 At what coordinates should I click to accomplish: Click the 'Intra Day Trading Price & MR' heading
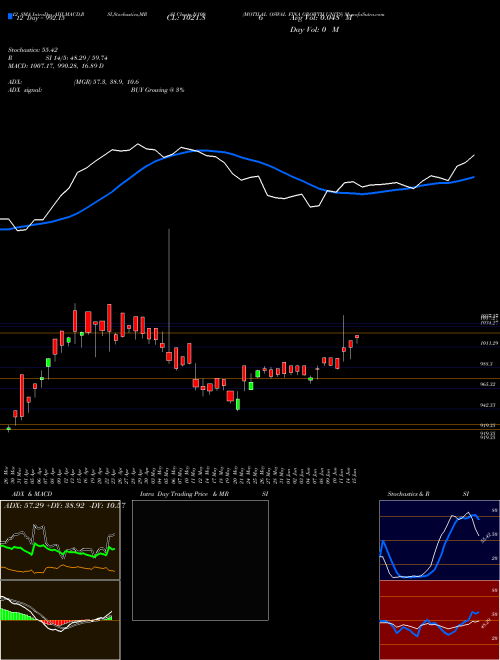coord(184,494)
